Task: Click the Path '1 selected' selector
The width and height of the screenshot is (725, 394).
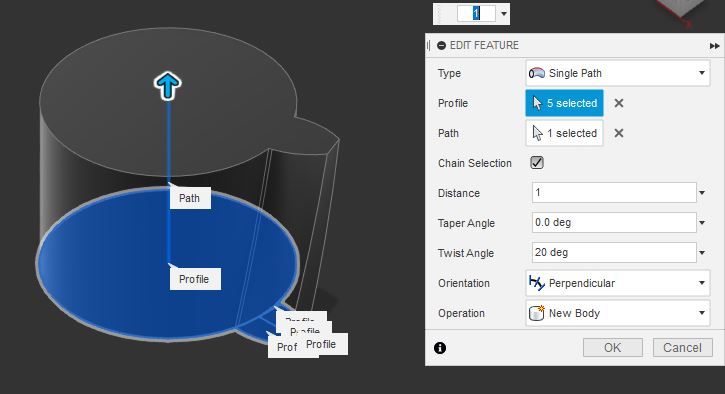Action: coord(564,133)
